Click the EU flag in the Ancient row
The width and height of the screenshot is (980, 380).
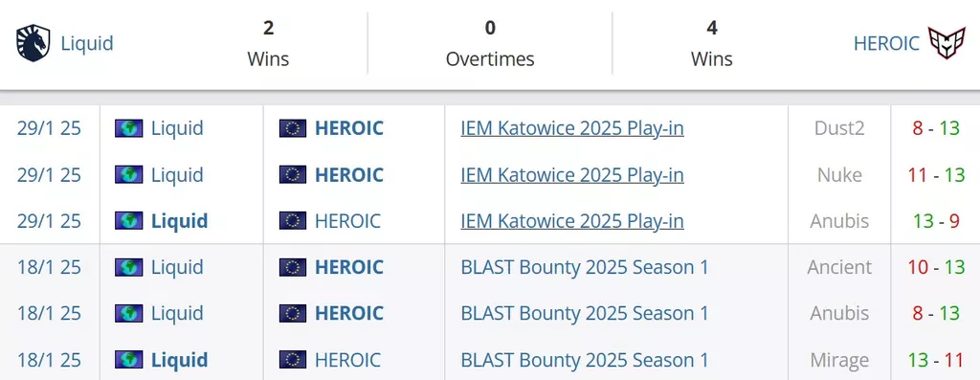(x=293, y=267)
